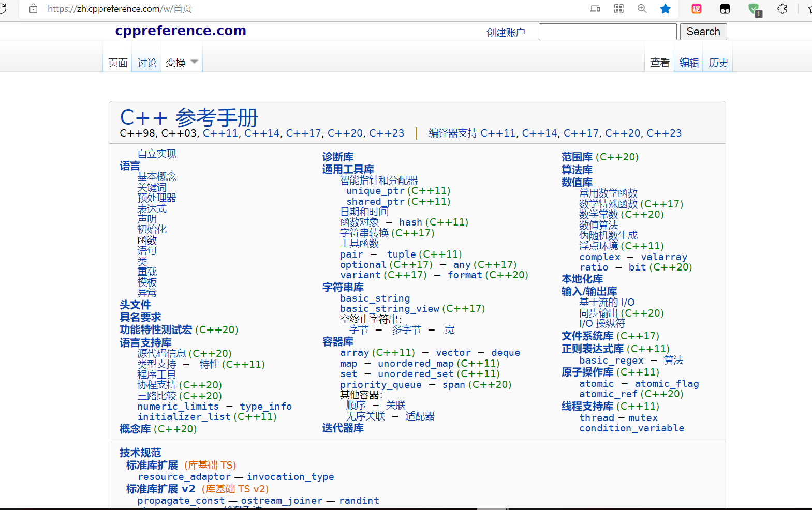Click into the search input field
Image resolution: width=812 pixels, height=510 pixels.
[608, 32]
